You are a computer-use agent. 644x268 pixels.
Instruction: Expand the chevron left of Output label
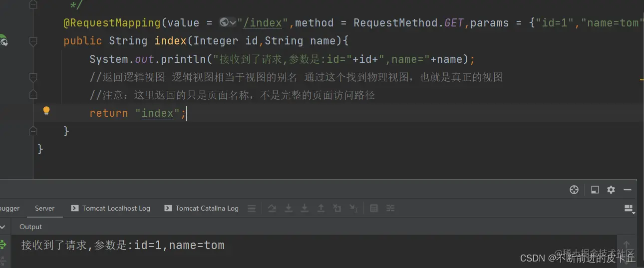[x=2, y=227]
